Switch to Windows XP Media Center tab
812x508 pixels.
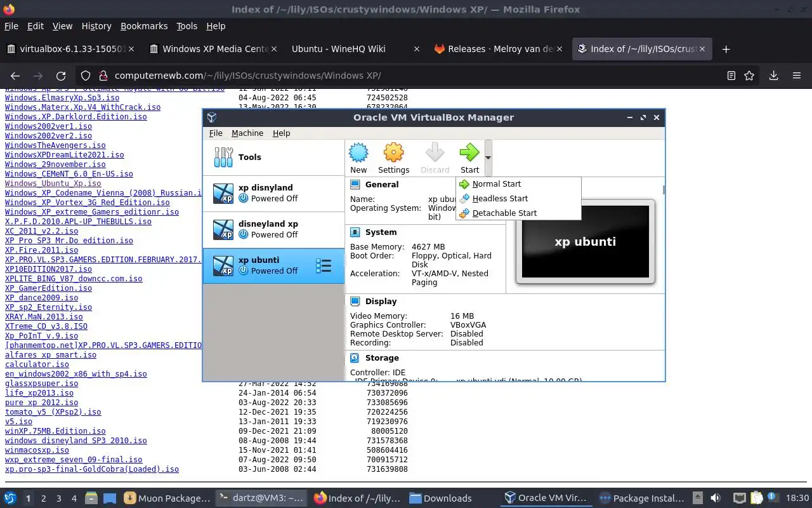coord(213,49)
